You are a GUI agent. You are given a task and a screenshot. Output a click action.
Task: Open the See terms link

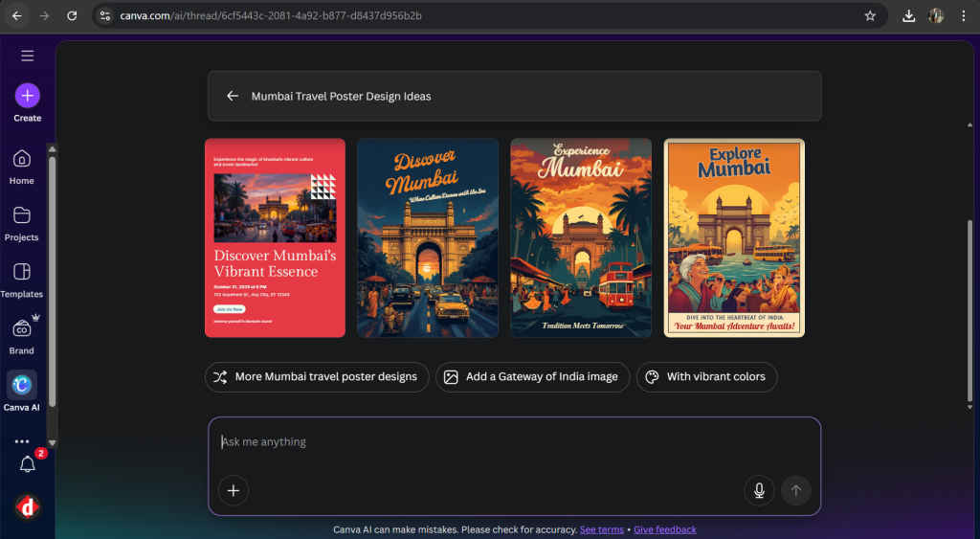(x=601, y=529)
